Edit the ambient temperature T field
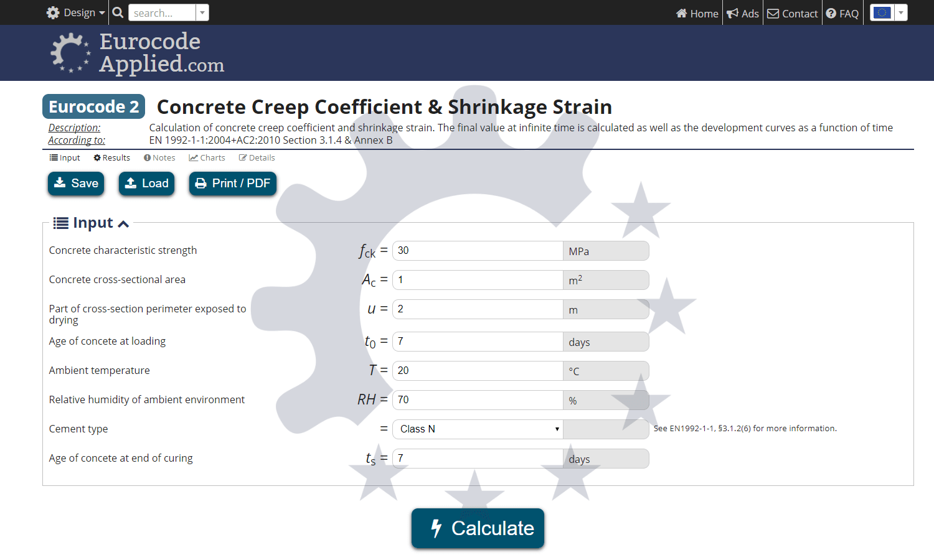The height and width of the screenshot is (560, 934). pyautogui.click(x=478, y=371)
